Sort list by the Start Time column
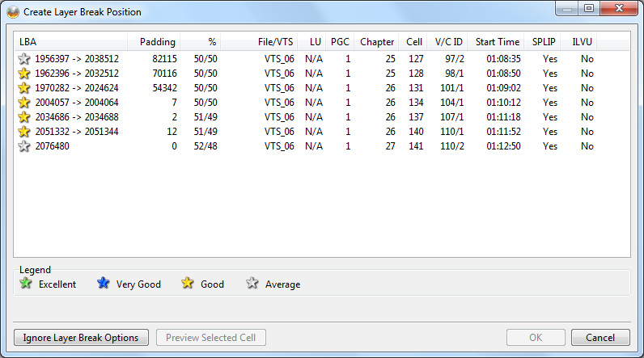 pos(497,42)
